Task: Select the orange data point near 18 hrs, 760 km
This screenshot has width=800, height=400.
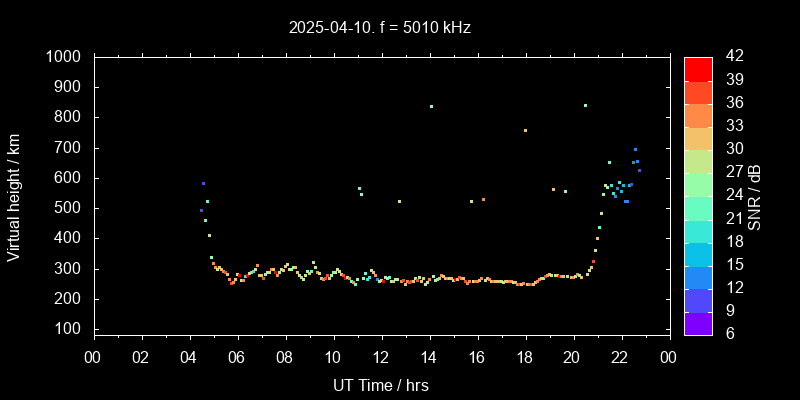Action: point(525,130)
